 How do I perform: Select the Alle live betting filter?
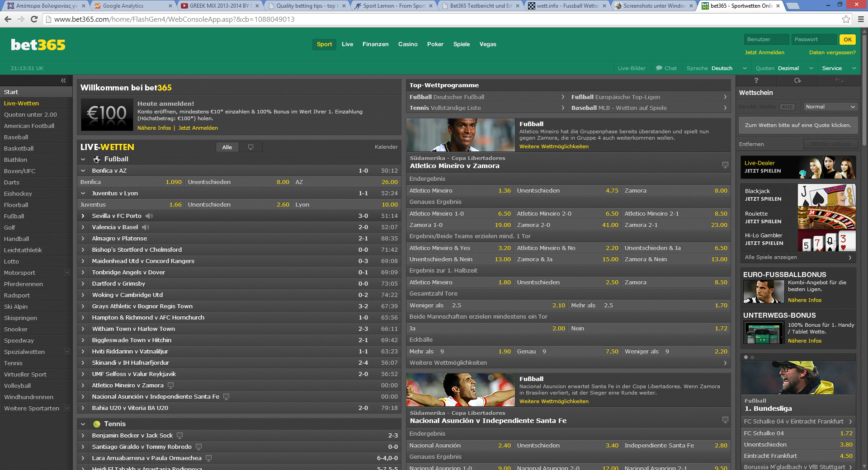tap(227, 147)
